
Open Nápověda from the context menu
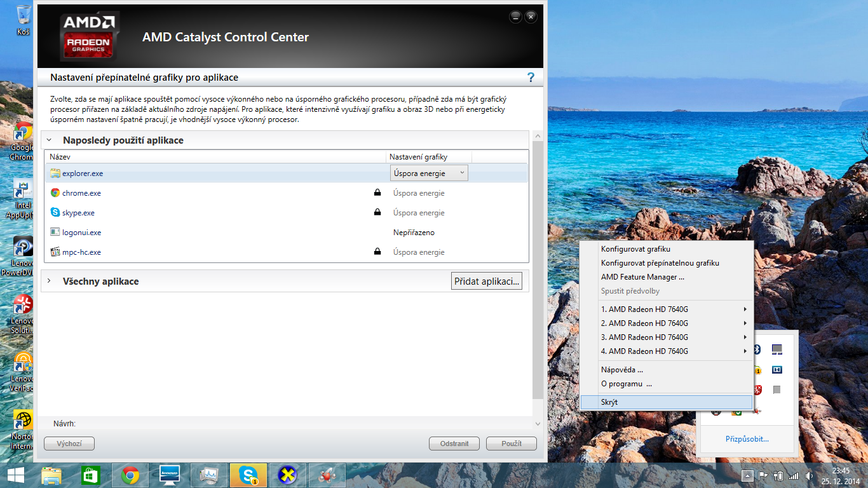[622, 370]
